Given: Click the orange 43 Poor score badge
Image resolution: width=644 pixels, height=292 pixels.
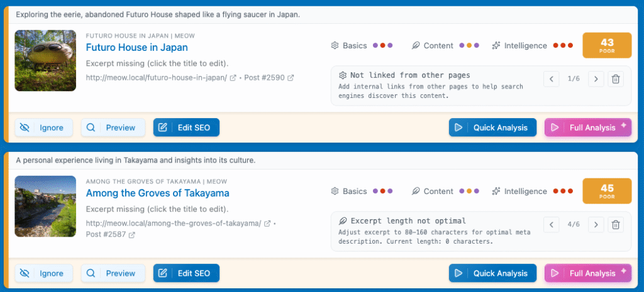Looking at the screenshot, I should [x=607, y=46].
